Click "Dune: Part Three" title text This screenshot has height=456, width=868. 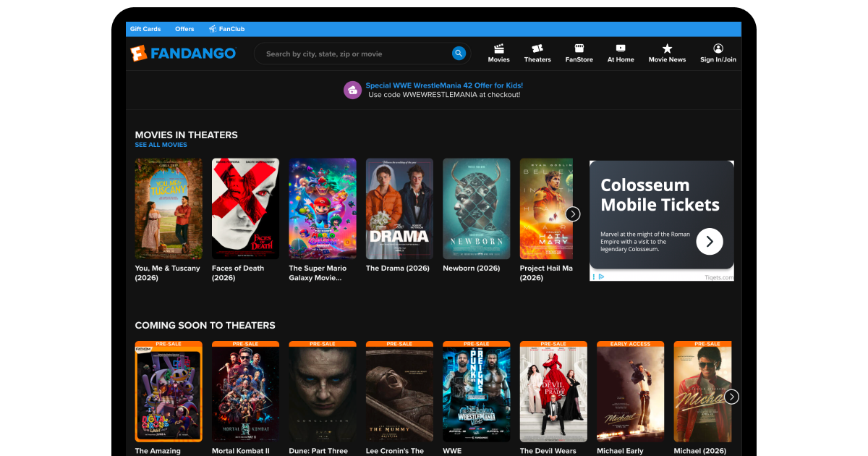coord(318,451)
